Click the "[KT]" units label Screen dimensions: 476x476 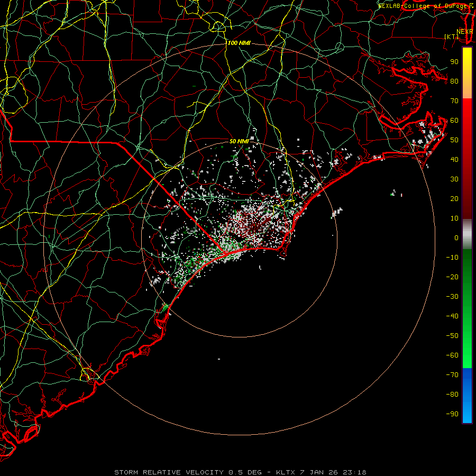(452, 36)
